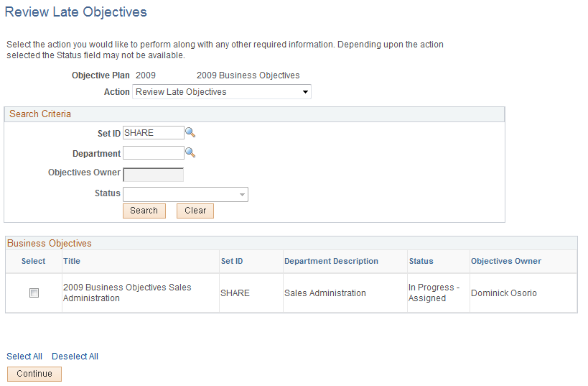
Task: Tick the checkbox for Sales Administration objective
Action: tap(34, 293)
